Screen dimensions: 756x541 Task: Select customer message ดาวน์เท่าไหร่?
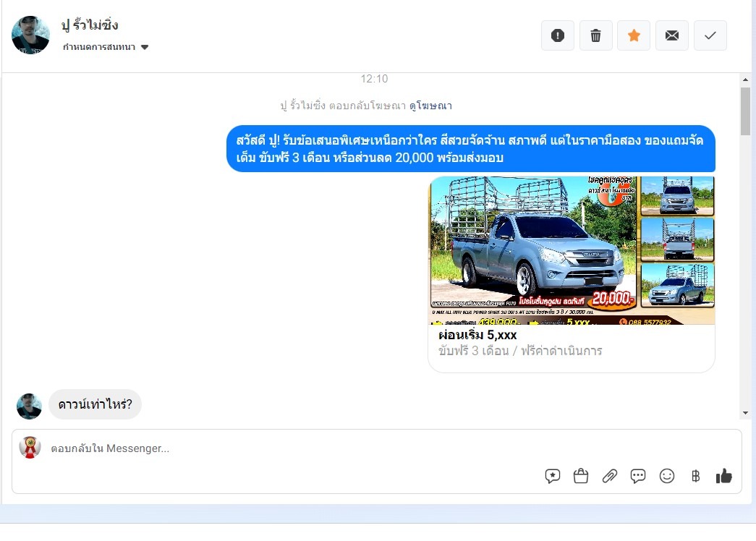point(95,404)
